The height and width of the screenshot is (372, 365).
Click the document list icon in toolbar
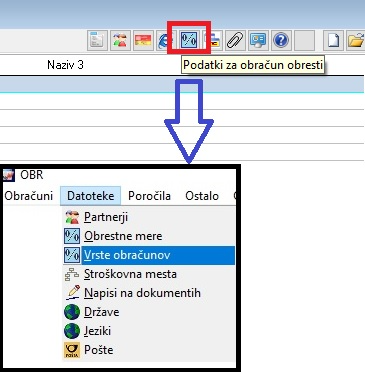point(97,40)
